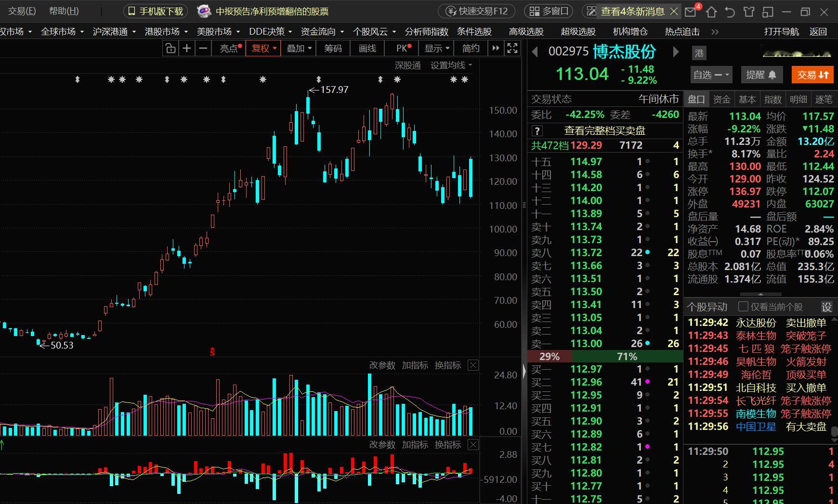Viewport: 838px width, 504px height.
Task: Go to next stock with right arrow
Action: pos(676,52)
